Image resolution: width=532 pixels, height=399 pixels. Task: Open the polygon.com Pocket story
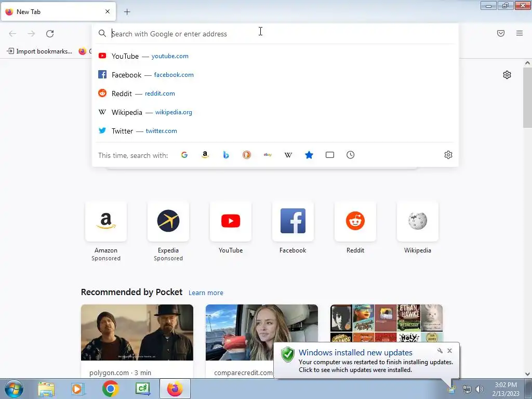pyautogui.click(x=137, y=341)
